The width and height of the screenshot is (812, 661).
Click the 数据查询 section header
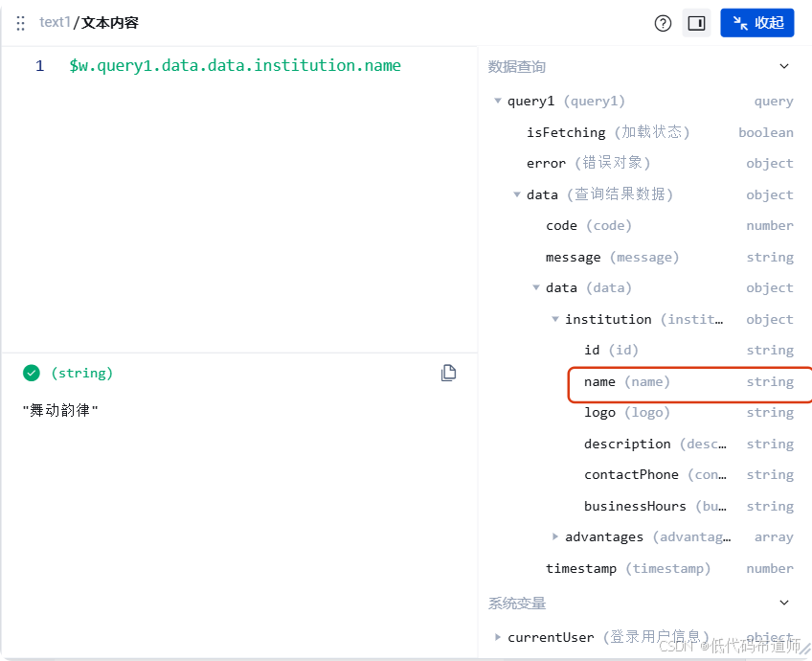pos(517,67)
